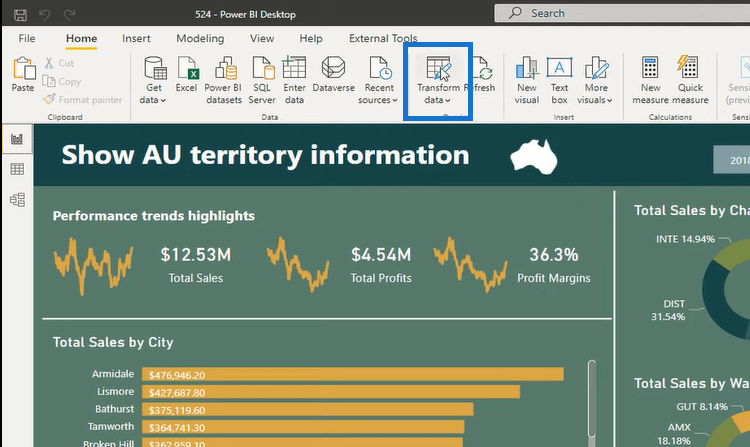Click the Australia map image
Viewport: 750px width, 447px height.
click(x=533, y=156)
